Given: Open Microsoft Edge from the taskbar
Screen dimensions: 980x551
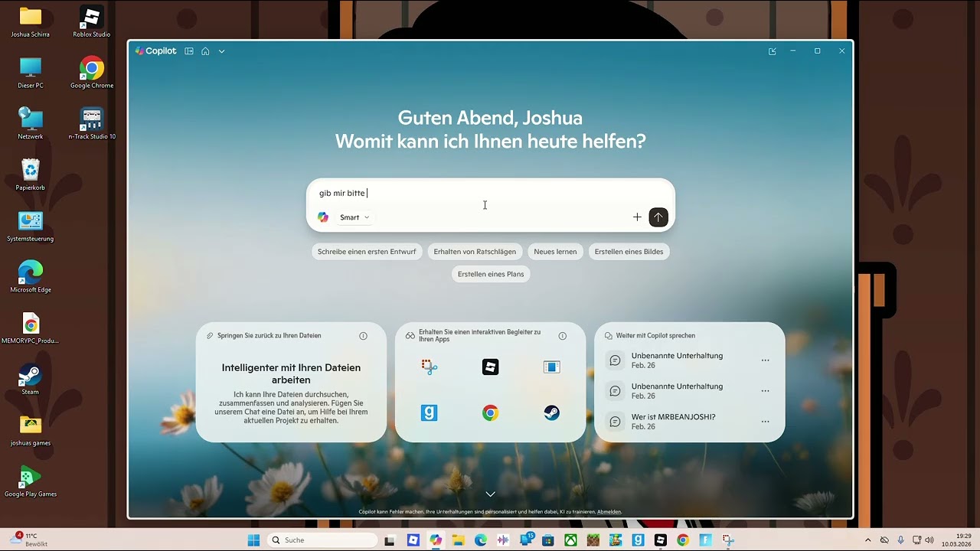Looking at the screenshot, I should [481, 540].
